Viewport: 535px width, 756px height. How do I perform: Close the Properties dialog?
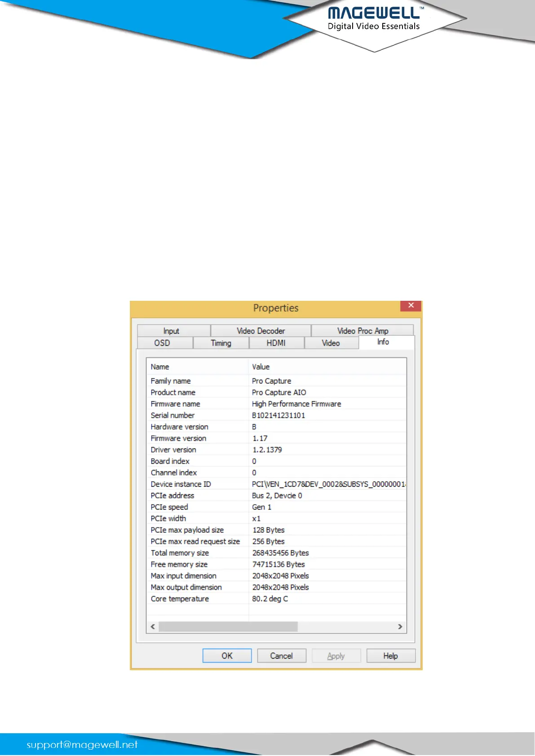pyautogui.click(x=411, y=306)
